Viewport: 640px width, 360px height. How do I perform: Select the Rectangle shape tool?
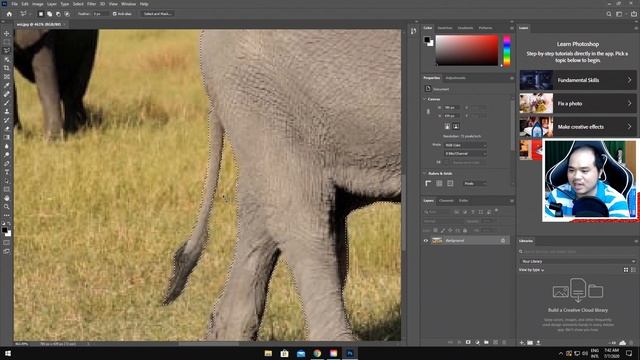click(7, 189)
